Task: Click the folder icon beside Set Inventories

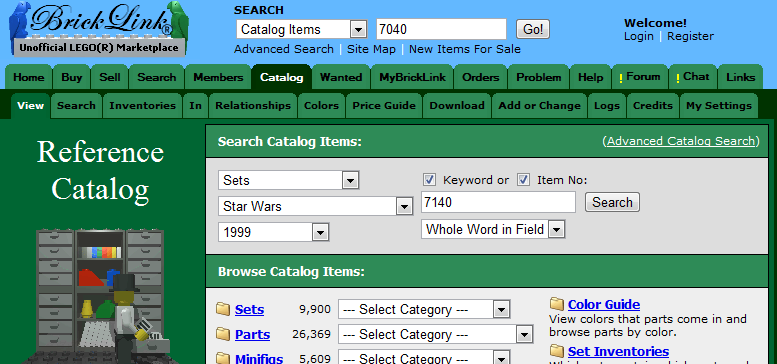Action: 557,351
